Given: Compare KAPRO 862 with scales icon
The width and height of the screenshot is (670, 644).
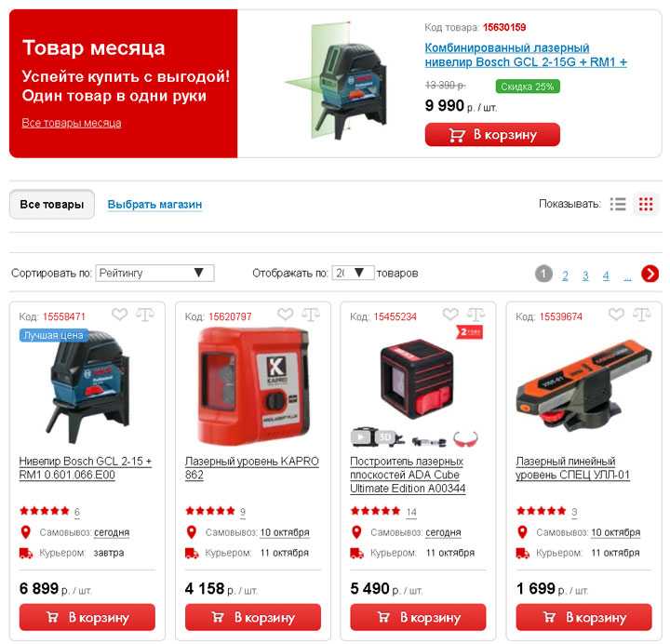Looking at the screenshot, I should (311, 315).
